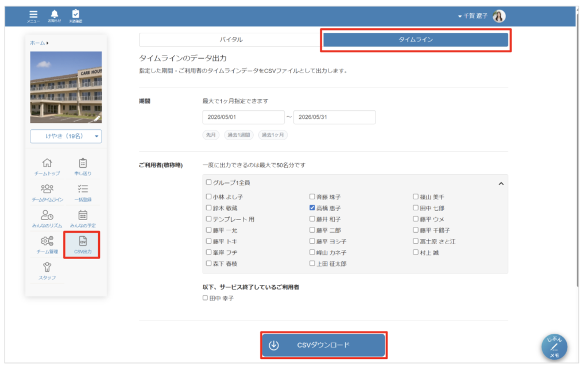
Task: Check 斉藤 珠子 checkbox
Action: [x=312, y=196]
